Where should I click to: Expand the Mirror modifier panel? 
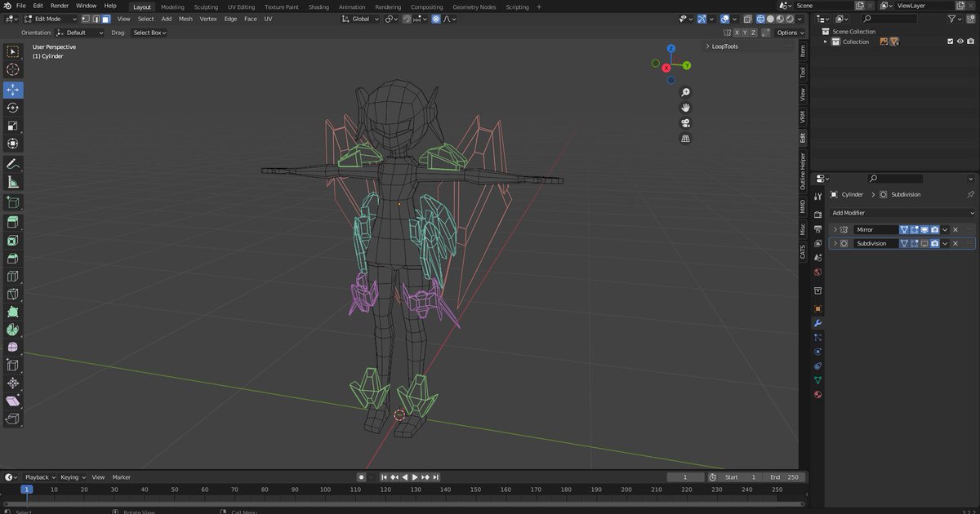(835, 229)
